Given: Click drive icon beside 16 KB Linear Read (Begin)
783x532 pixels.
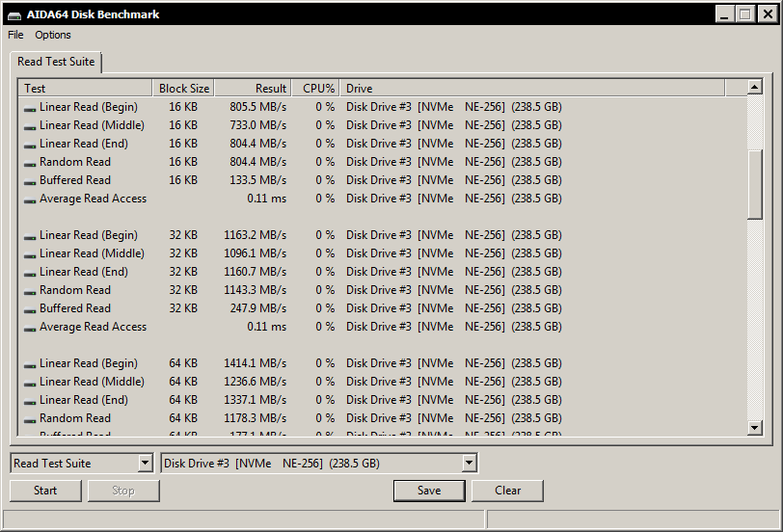Looking at the screenshot, I should [x=30, y=108].
